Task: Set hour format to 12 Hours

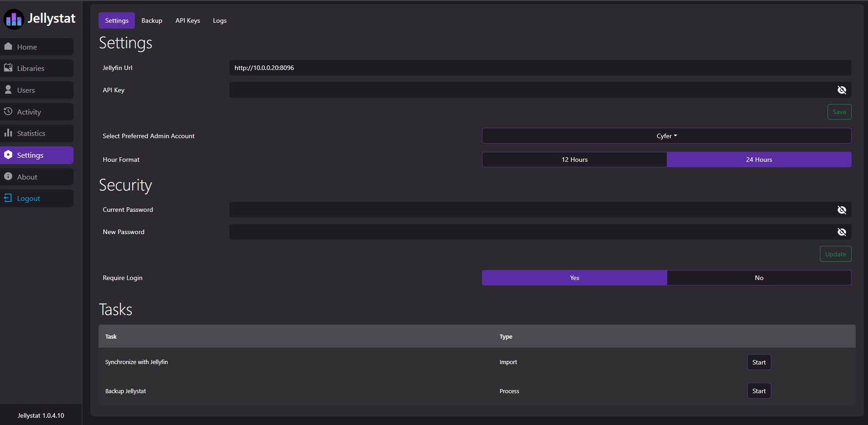Action: (x=574, y=160)
